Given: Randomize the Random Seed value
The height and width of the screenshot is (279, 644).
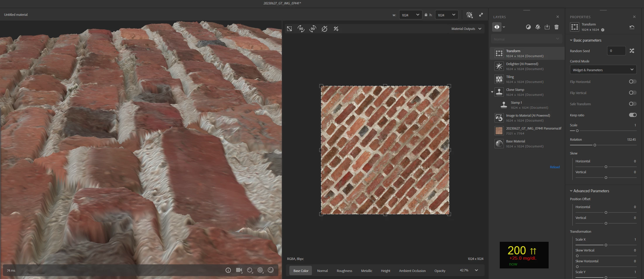Looking at the screenshot, I should tap(632, 51).
